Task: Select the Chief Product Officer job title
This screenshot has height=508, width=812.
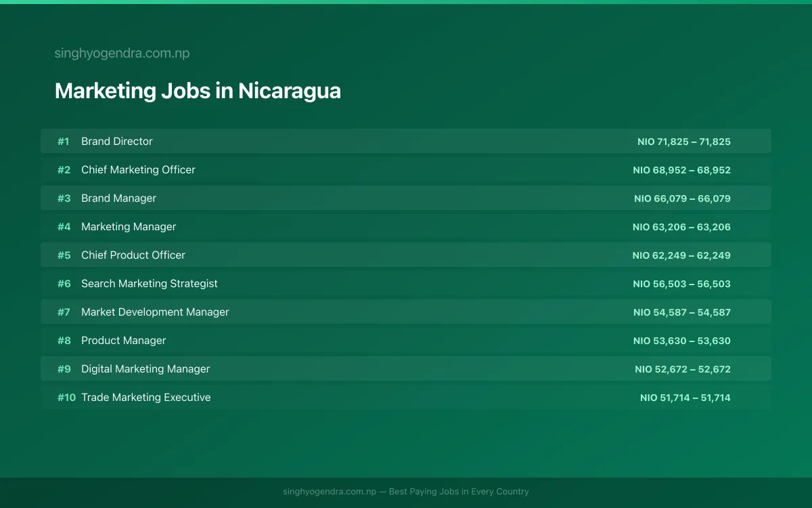Action: pyautogui.click(x=133, y=255)
